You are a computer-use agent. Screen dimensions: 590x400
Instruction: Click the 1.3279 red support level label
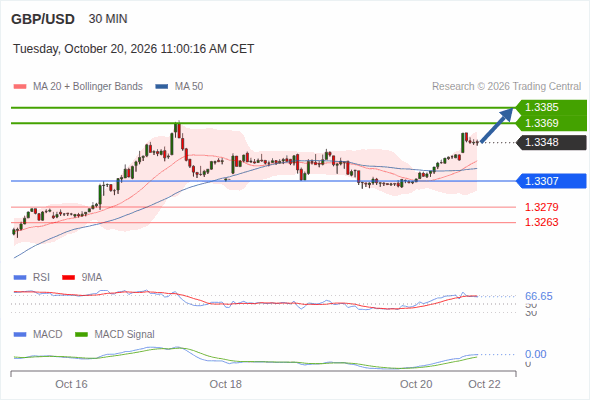pyautogui.click(x=541, y=207)
